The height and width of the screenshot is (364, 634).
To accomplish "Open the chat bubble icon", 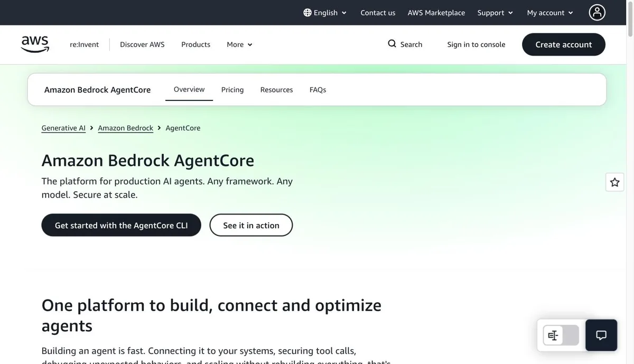I will tap(601, 335).
